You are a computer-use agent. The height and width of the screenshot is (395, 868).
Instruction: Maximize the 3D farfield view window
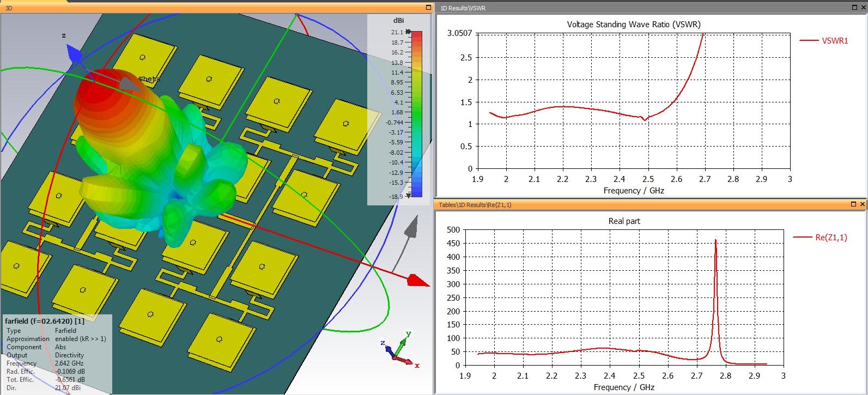click(x=429, y=8)
